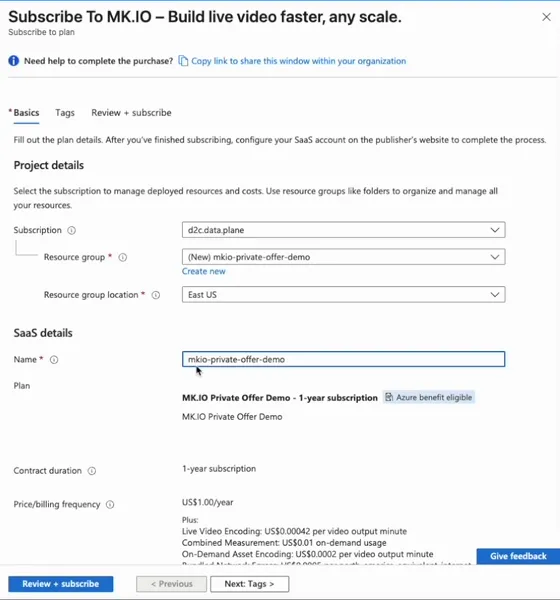This screenshot has width=560, height=600.
Task: Click the Azure benefit eligible badge
Action: coord(429,398)
